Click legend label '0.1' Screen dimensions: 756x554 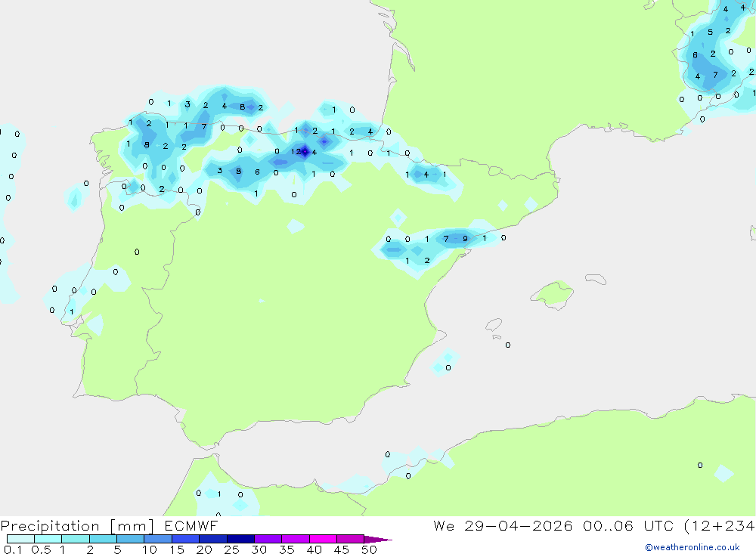[x=13, y=549]
